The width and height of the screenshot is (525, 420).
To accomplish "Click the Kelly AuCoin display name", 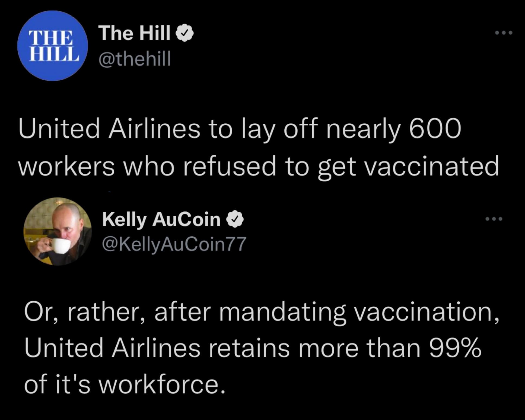I will point(161,219).
